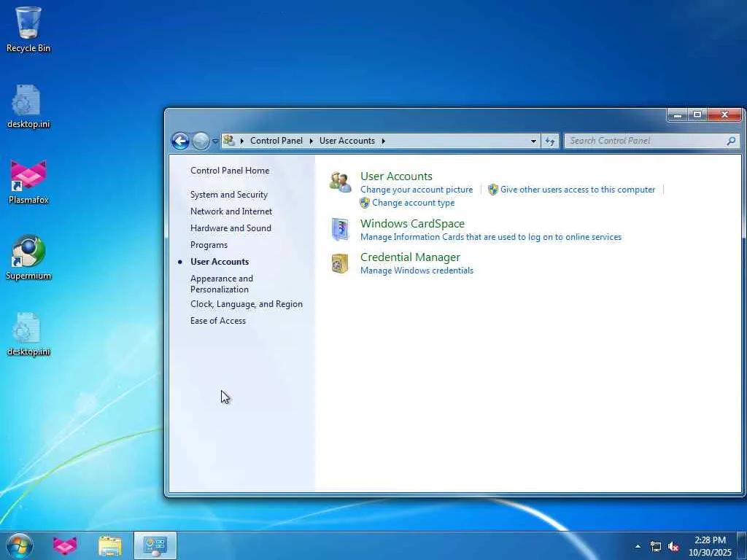
Task: Click Manage Information Cards link
Action: click(491, 237)
